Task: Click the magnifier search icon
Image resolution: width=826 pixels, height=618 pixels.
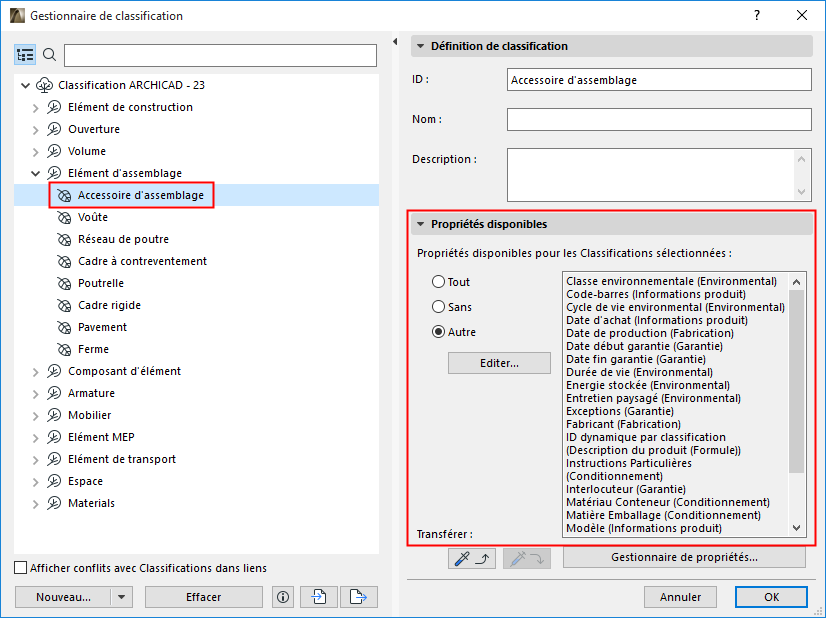Action: [x=50, y=55]
